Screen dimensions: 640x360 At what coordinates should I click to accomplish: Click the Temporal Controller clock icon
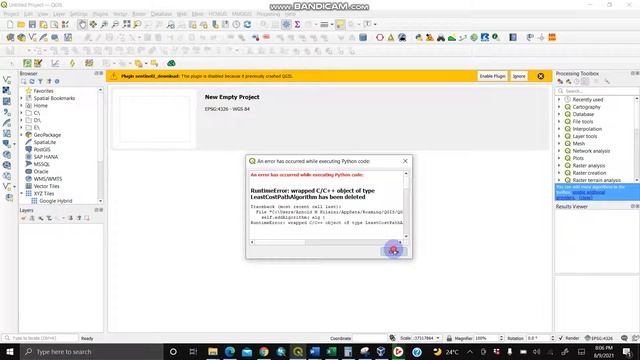tap(236, 24)
